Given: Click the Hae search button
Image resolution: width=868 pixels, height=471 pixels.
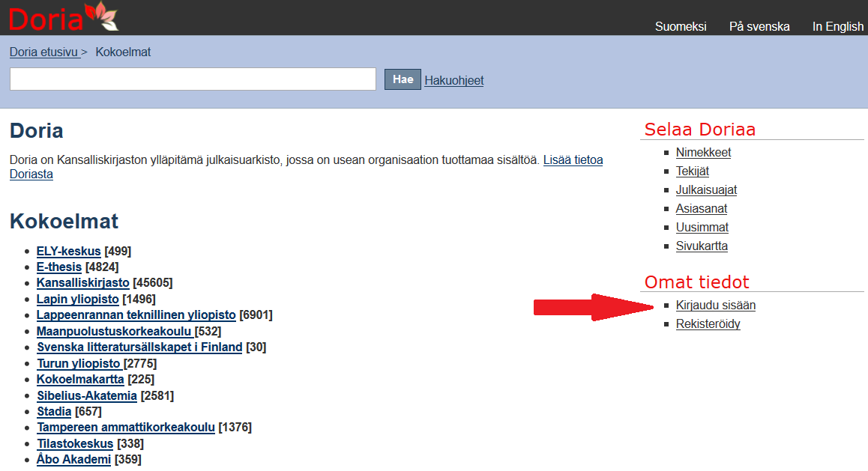Looking at the screenshot, I should [403, 79].
